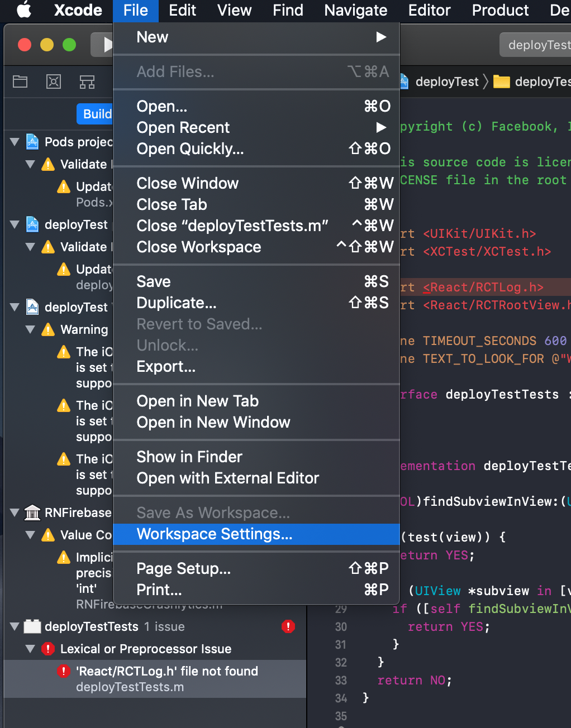Collapse the Warning group triangle
Viewport: 571px width, 728px height.
click(x=31, y=329)
